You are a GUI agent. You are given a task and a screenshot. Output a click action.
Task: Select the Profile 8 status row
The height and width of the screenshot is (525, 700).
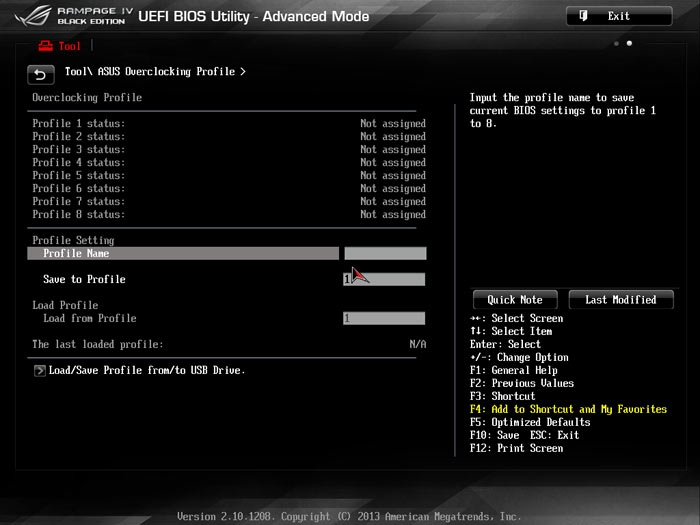tap(228, 215)
